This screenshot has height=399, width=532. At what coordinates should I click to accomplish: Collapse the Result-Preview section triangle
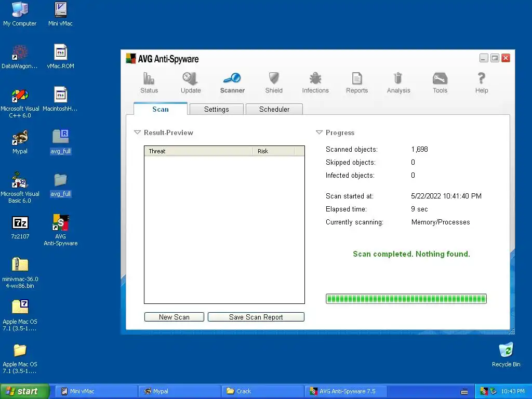[x=137, y=132]
